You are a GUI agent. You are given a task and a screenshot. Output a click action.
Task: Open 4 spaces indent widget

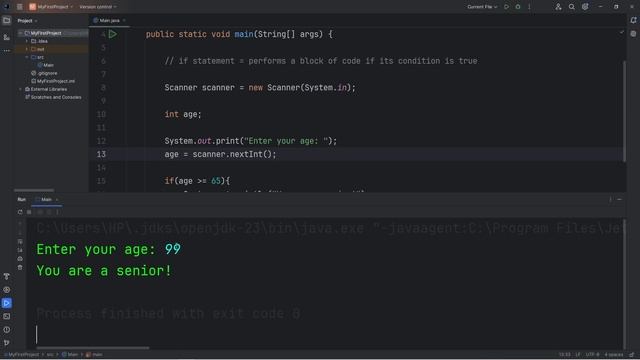(x=614, y=355)
